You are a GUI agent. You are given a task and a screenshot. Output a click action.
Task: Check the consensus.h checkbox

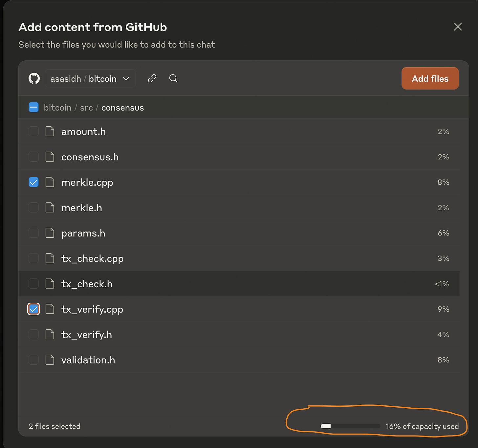coord(33,157)
